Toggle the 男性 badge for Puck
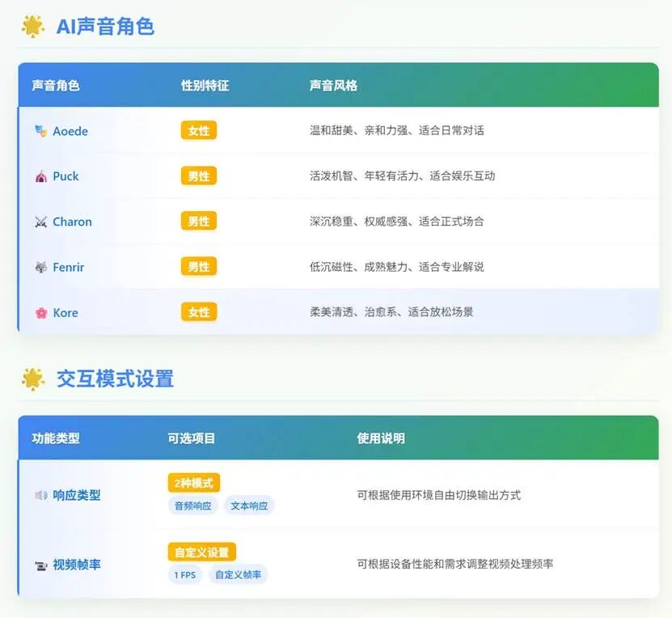 coord(198,176)
